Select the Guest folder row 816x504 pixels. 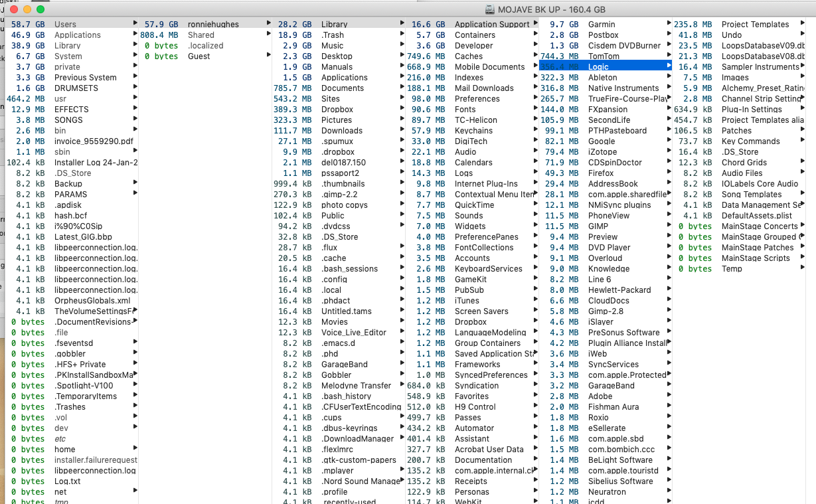(206, 56)
